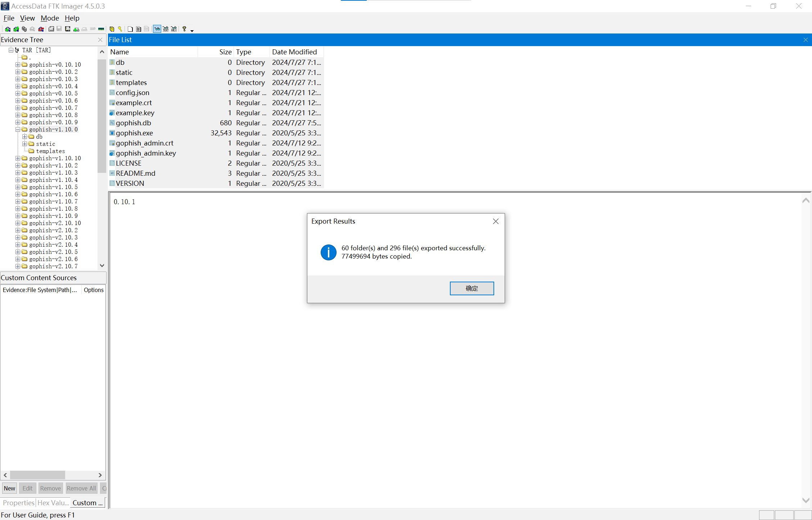The height and width of the screenshot is (520, 812).
Task: Expand the db folder under gophish-v1.10.0
Action: [x=24, y=136]
